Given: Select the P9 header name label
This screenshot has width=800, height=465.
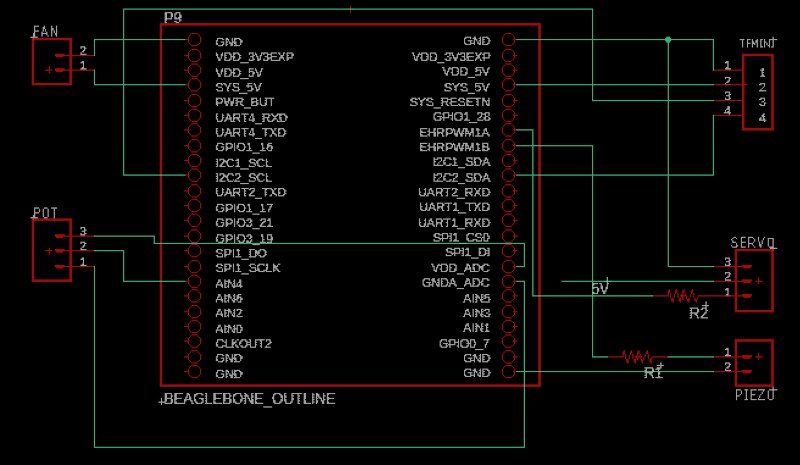Looking at the screenshot, I should (x=173, y=18).
